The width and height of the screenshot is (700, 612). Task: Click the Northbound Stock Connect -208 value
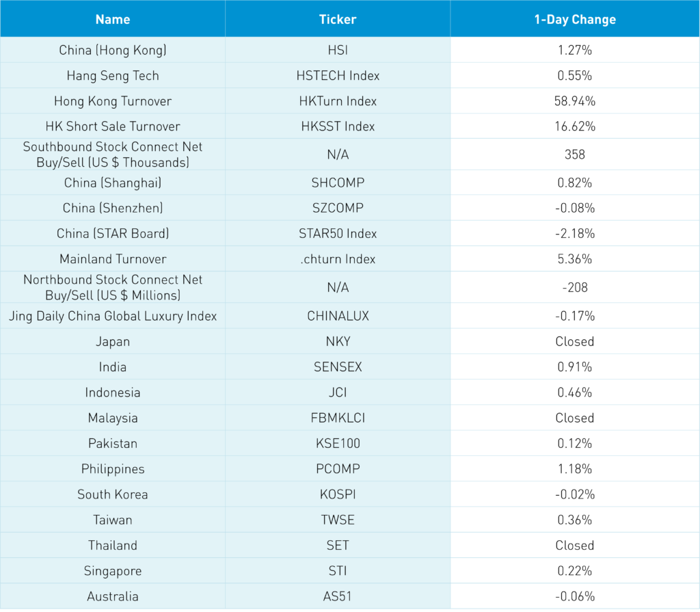[x=575, y=287]
